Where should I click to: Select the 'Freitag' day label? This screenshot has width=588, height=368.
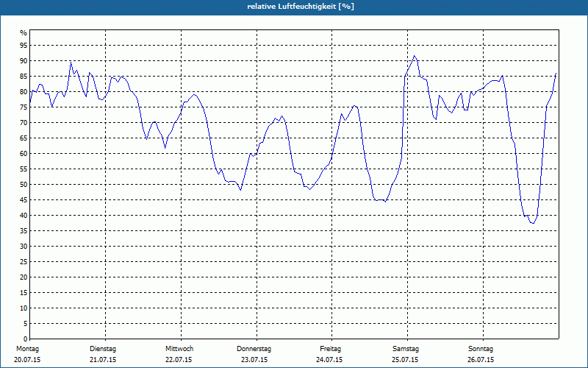coord(330,349)
